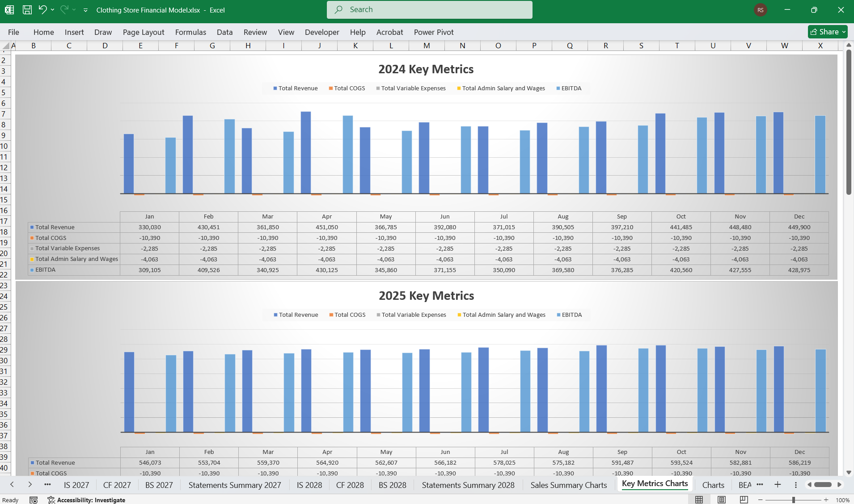Click EBITDA legend entry in 2024 chart

[x=569, y=88]
